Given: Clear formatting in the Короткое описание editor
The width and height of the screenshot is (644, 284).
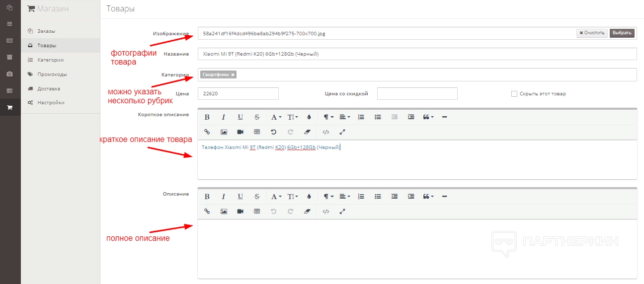Looking at the screenshot, I should 307,132.
